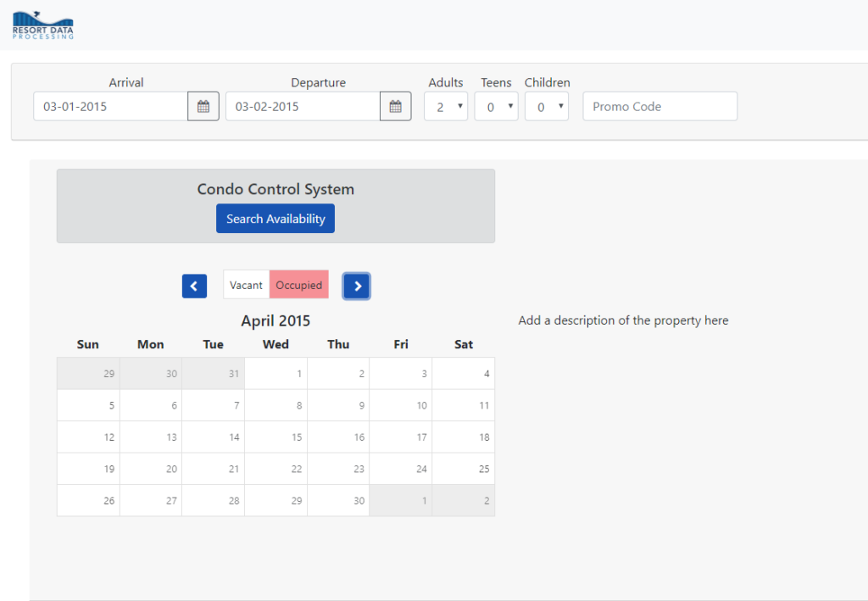Click the April 2015 month heading
This screenshot has width=868, height=601.
click(x=275, y=321)
